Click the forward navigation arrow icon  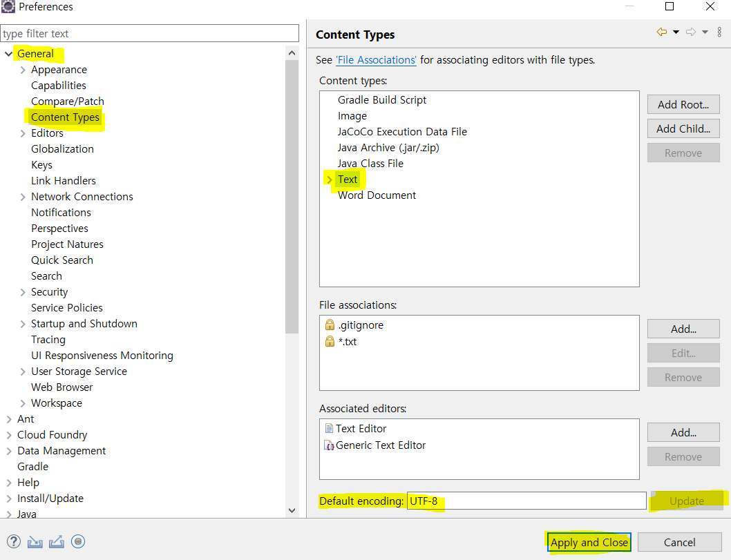pyautogui.click(x=691, y=32)
